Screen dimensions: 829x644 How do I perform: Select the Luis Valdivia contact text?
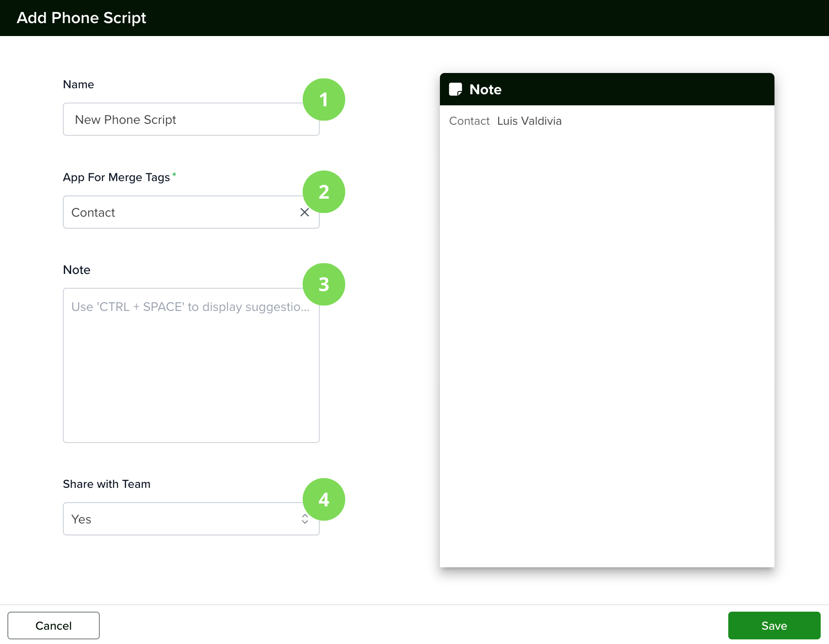click(530, 121)
